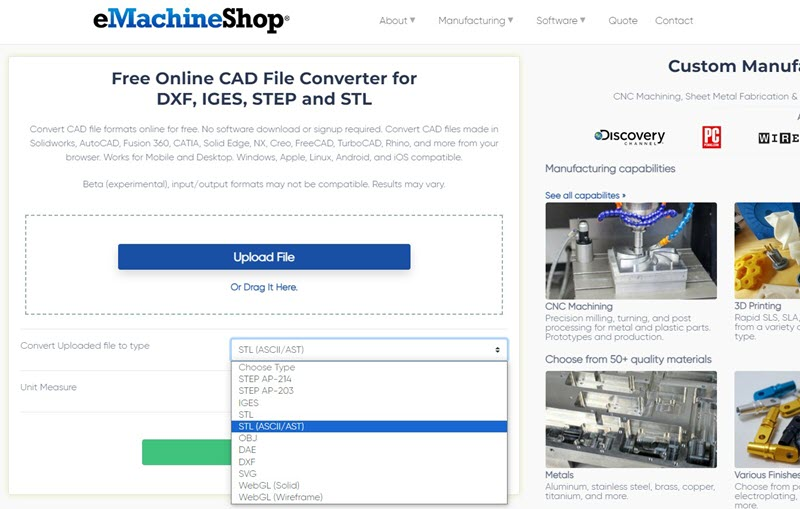Select SVG output type
Image resolution: width=800 pixels, height=509 pixels.
click(x=248, y=473)
